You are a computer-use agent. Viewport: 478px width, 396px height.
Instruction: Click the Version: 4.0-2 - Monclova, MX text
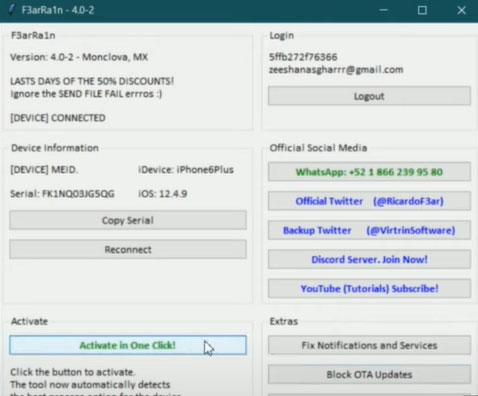tap(79, 57)
